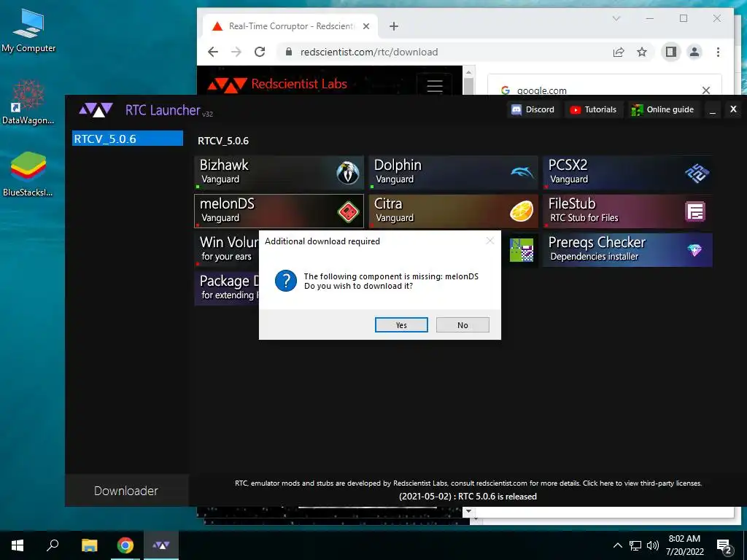Open the Citra Vanguard tile
The width and height of the screenshot is (747, 560).
point(453,211)
